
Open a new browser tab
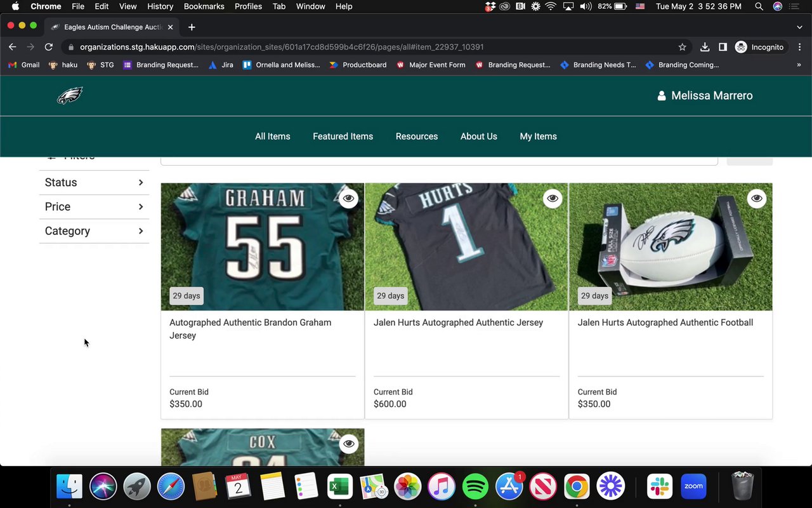[x=192, y=27]
